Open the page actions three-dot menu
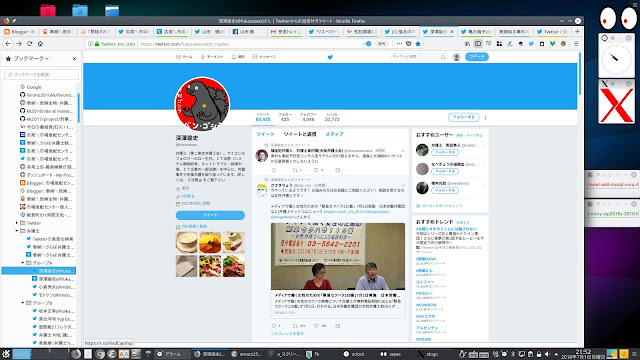 click(399, 44)
